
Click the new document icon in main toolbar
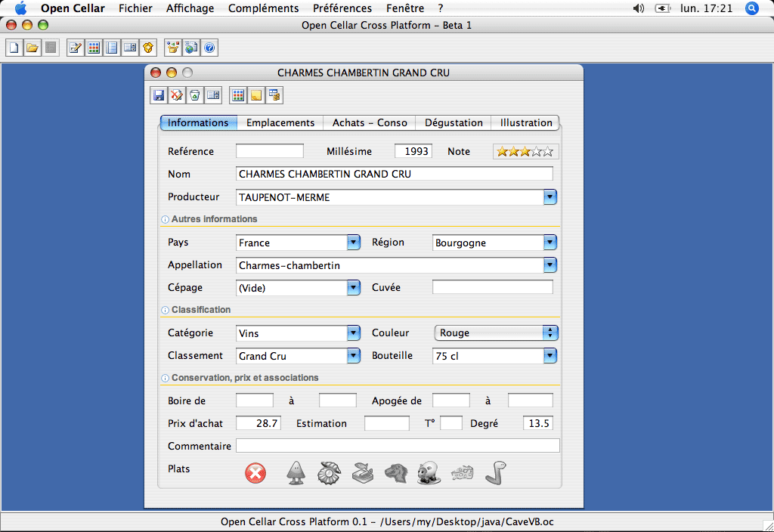click(x=14, y=48)
